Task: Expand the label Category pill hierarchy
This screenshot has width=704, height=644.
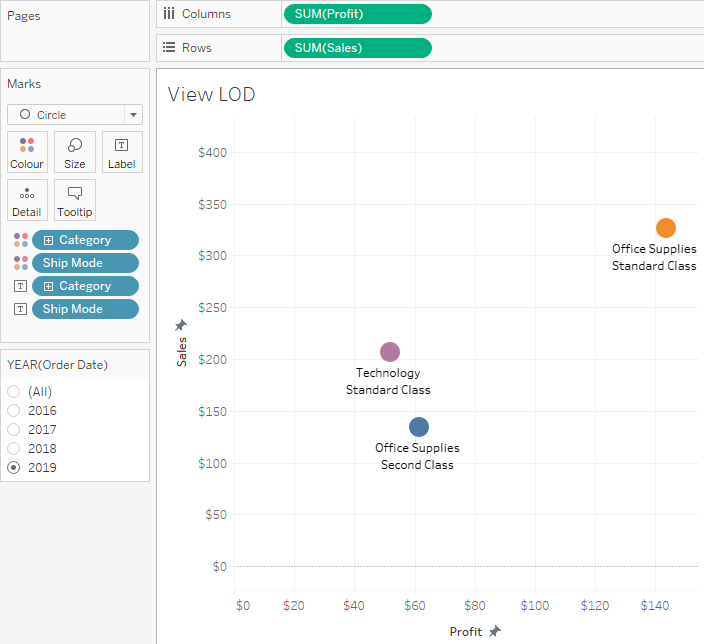Action: pos(48,286)
